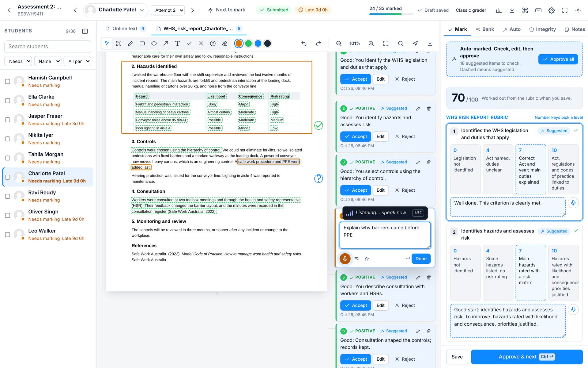This screenshot has height=368, width=588.
Task: Click Done on the comment editor
Action: point(421,259)
